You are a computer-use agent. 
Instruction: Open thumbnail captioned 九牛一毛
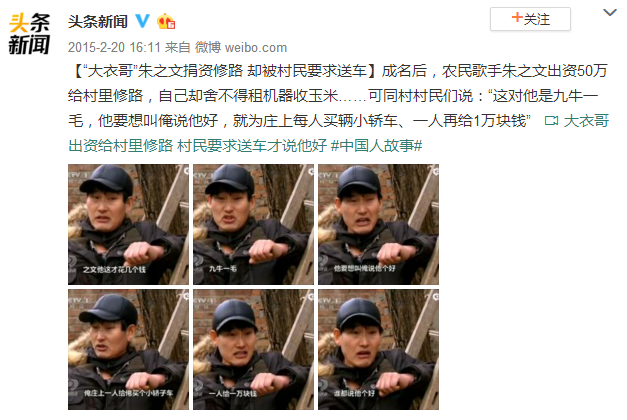pyautogui.click(x=254, y=224)
